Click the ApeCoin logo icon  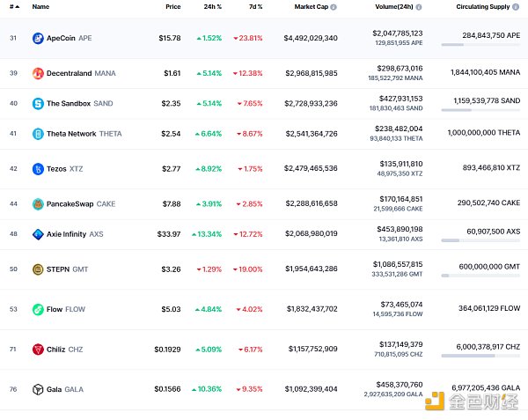pyautogui.click(x=38, y=39)
